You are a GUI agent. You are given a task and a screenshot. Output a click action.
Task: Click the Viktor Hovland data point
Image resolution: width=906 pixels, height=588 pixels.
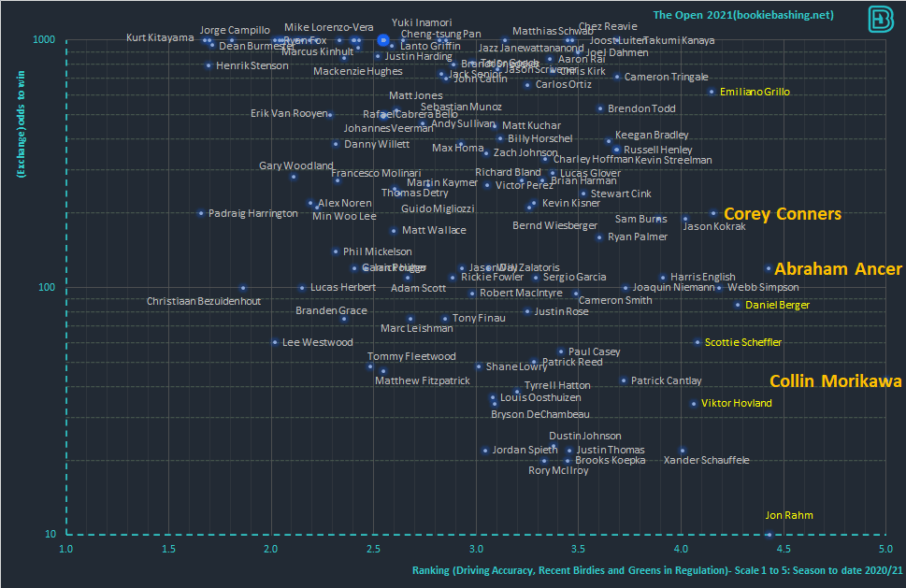click(x=694, y=405)
